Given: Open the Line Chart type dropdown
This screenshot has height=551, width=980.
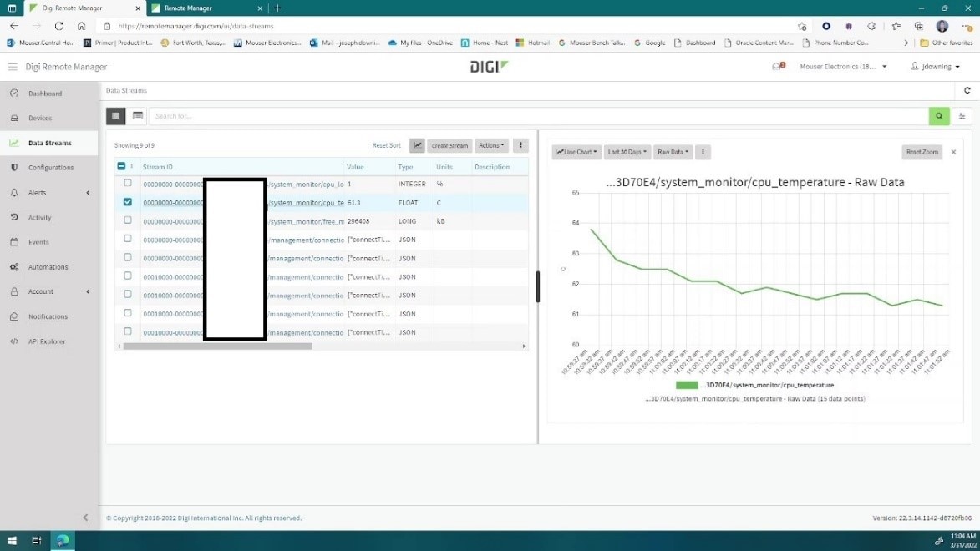Looking at the screenshot, I should [x=576, y=152].
